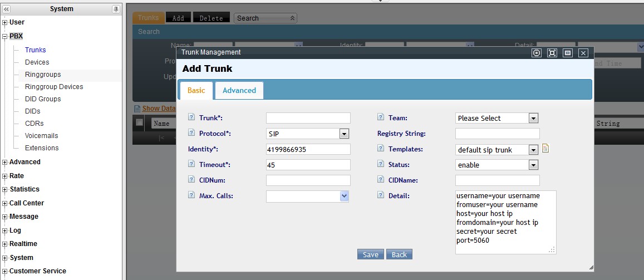Tick the select-all checkbox in table header
The height and width of the screenshot is (280, 644).
pos(140,123)
